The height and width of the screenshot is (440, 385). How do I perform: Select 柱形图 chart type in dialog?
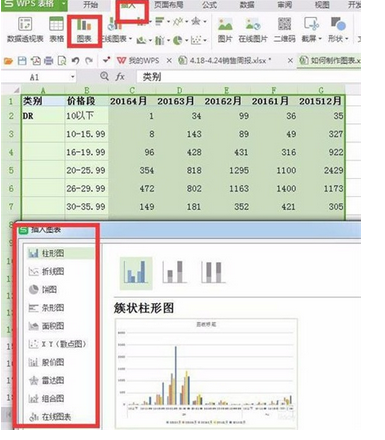pos(60,253)
